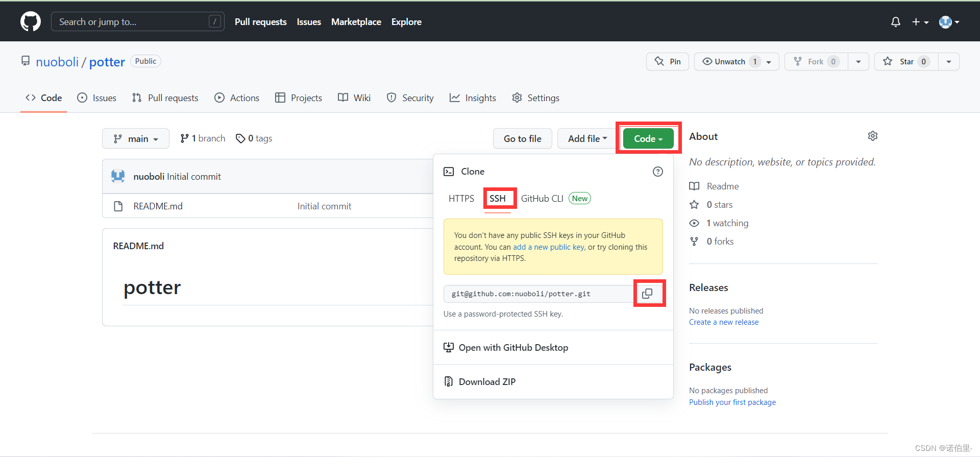980x457 pixels.
Task: Expand the plus create-new menu
Action: (920, 22)
